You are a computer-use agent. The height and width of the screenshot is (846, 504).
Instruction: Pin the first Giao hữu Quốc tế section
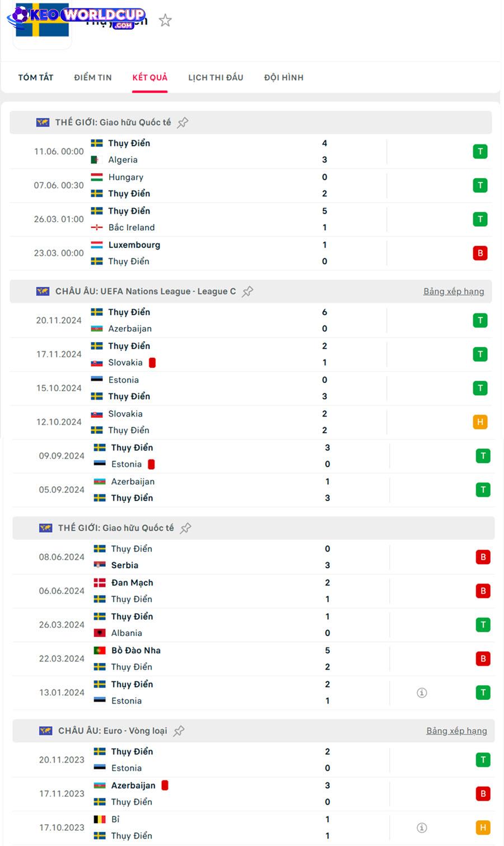tap(183, 123)
